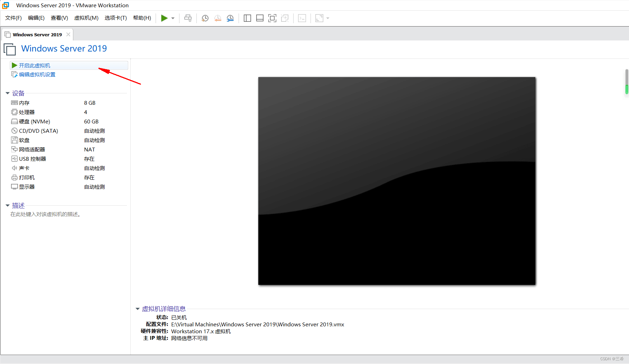Click the black VM screen preview
The image size is (629, 364).
coord(397,181)
